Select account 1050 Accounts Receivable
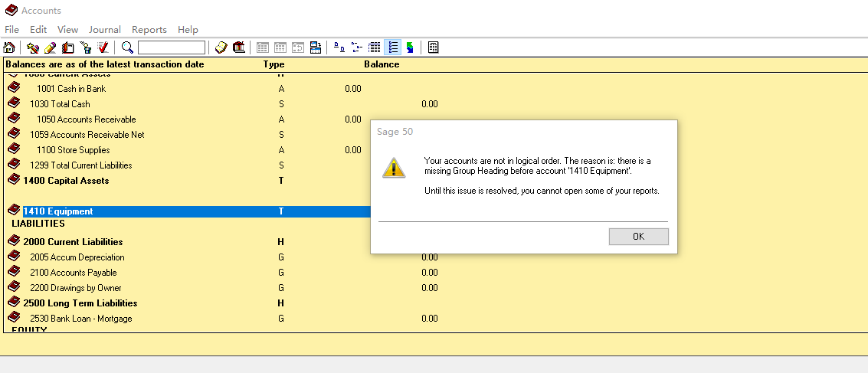This screenshot has height=373, width=868. click(x=87, y=119)
